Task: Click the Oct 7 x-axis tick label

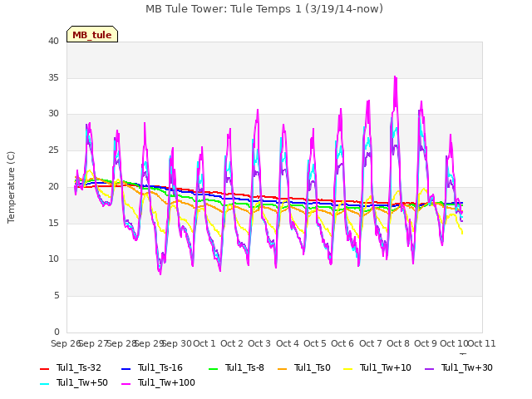Action: coord(371,343)
